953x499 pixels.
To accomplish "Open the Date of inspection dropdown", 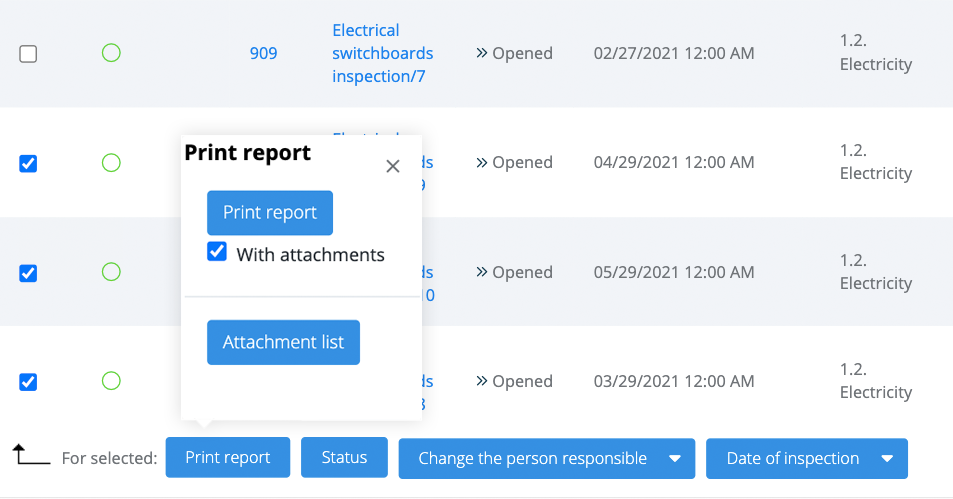I will 807,458.
